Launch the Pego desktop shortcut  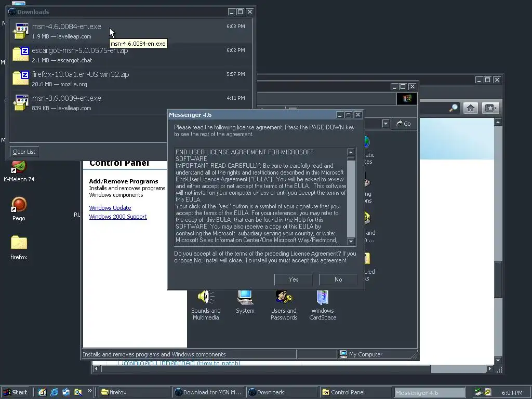[x=19, y=205]
